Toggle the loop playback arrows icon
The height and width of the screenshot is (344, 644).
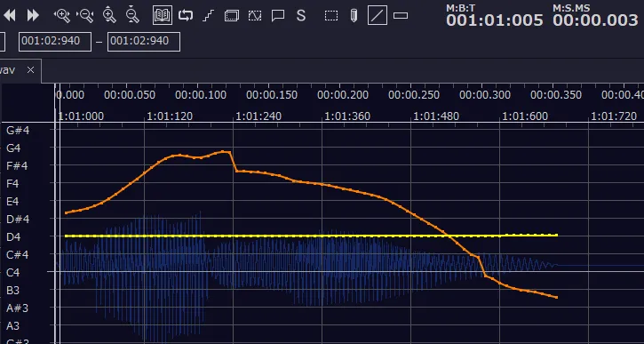click(x=186, y=16)
